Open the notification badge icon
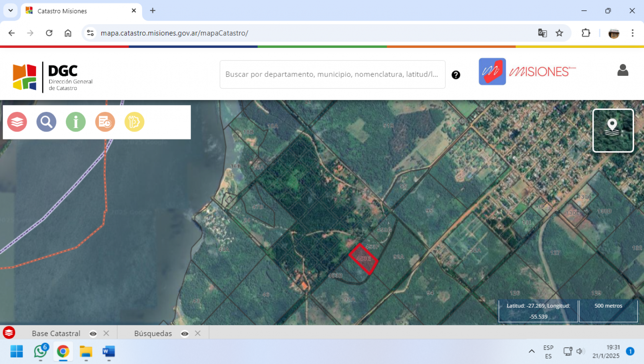This screenshot has height=364, width=644. (630, 351)
